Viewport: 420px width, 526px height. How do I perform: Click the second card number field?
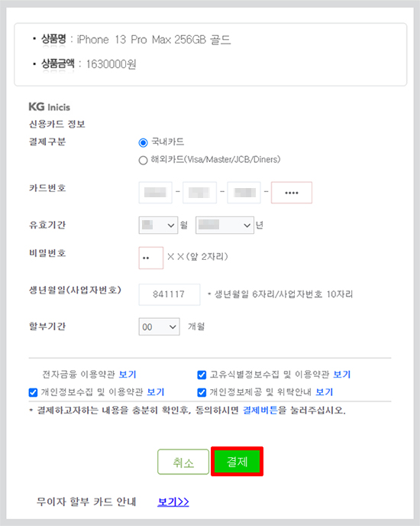pos(199,193)
